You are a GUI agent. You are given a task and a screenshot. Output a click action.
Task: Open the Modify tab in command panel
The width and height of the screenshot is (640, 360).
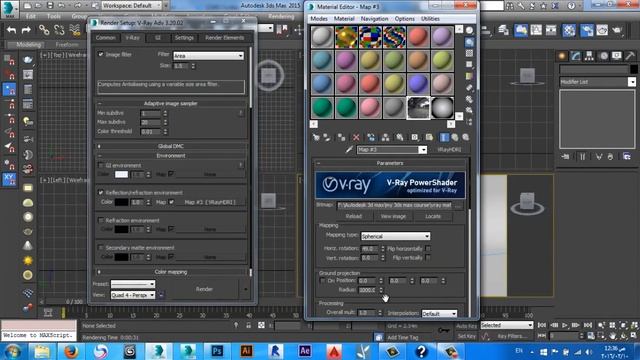(576, 56)
